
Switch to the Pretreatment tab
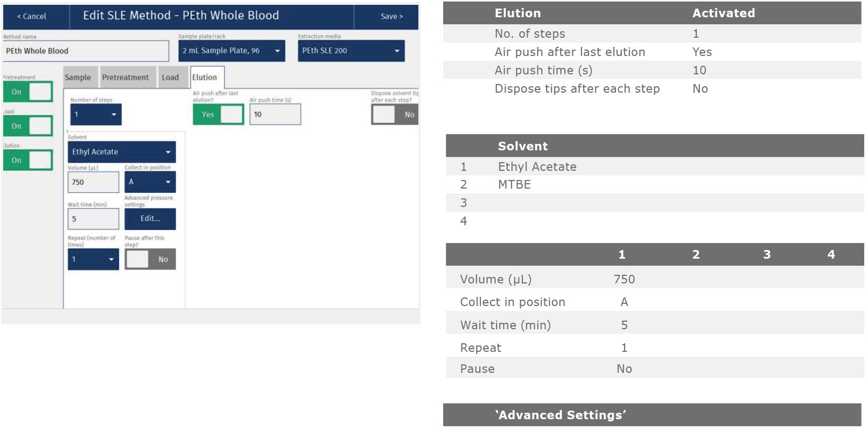125,78
